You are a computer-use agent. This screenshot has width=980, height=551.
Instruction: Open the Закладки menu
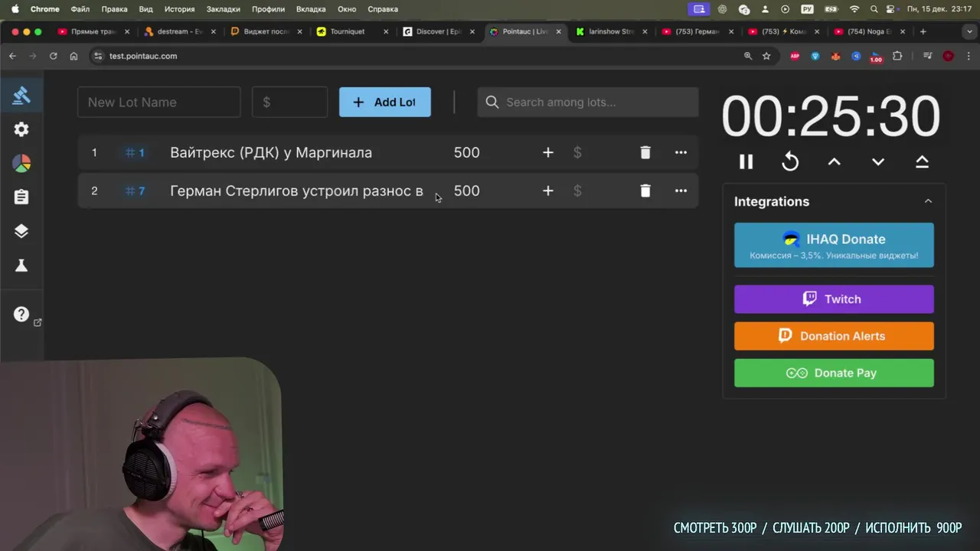click(x=223, y=9)
